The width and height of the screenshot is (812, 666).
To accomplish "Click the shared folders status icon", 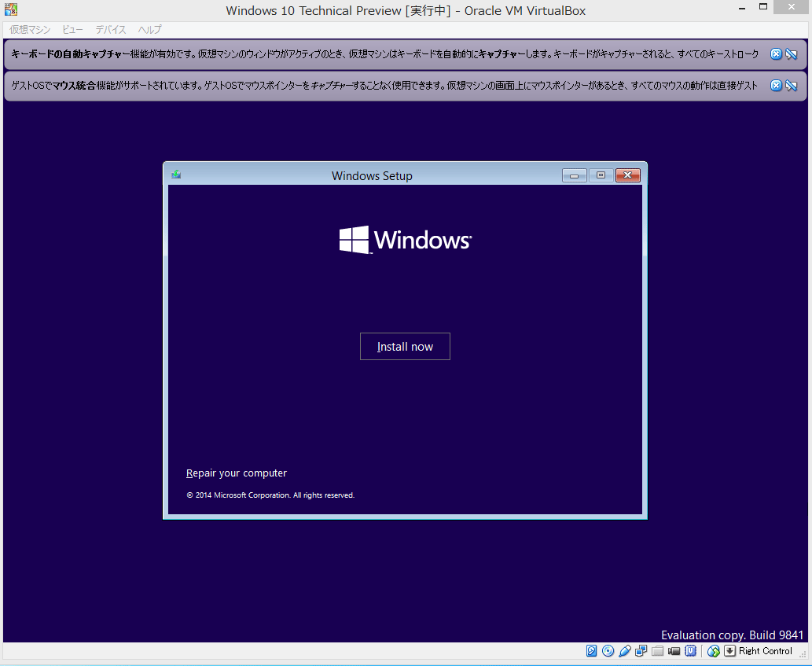I will pos(658,651).
